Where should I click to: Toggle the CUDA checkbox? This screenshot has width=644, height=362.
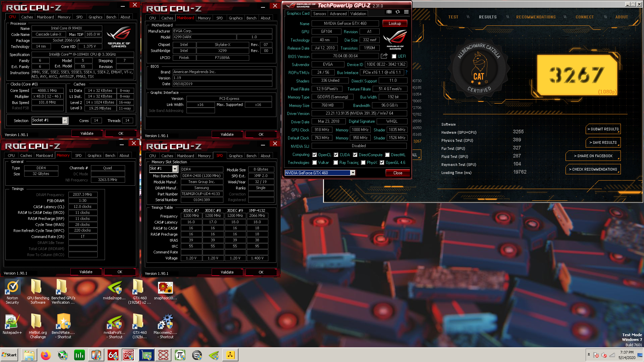point(336,155)
